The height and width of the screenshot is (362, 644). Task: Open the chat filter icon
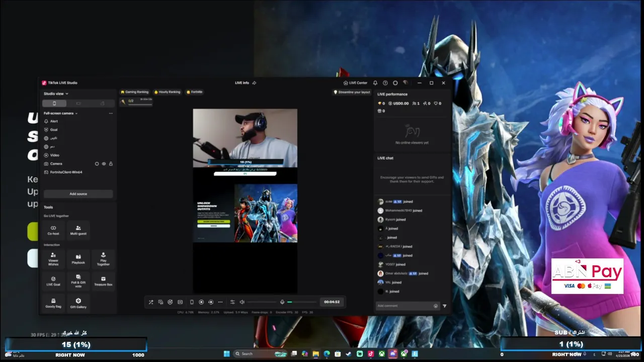(444, 306)
